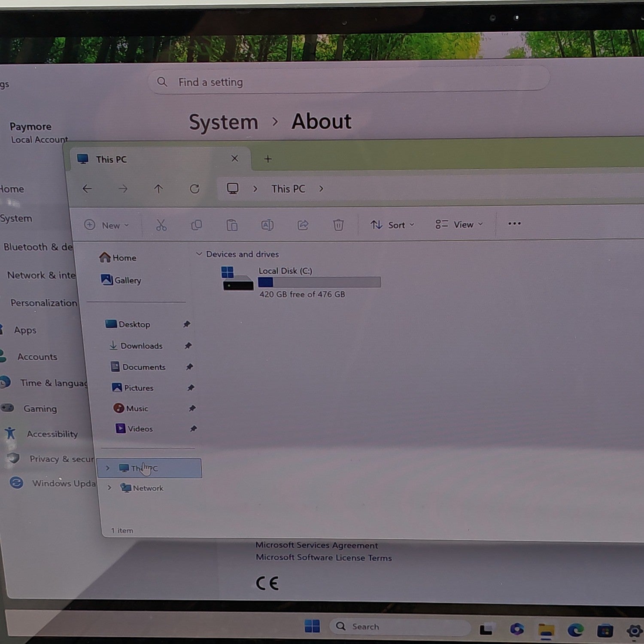Image resolution: width=644 pixels, height=644 pixels.
Task: Open the Music folder
Action: click(131, 408)
